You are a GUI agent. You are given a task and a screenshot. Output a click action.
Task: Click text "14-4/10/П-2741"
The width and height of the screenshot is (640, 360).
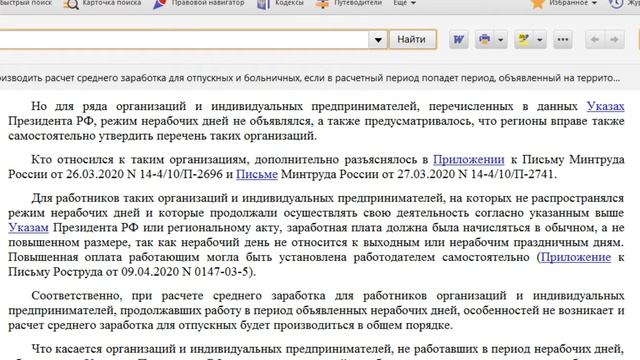(512, 174)
